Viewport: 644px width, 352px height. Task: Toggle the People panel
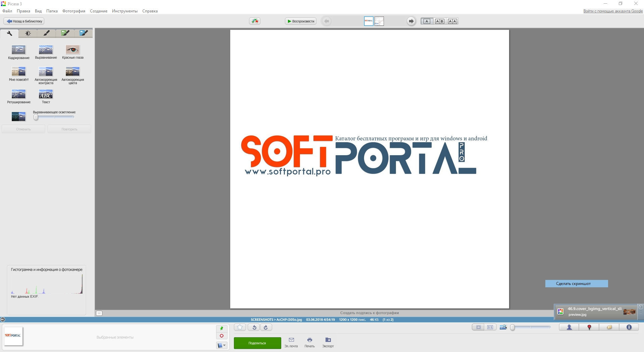pos(569,327)
